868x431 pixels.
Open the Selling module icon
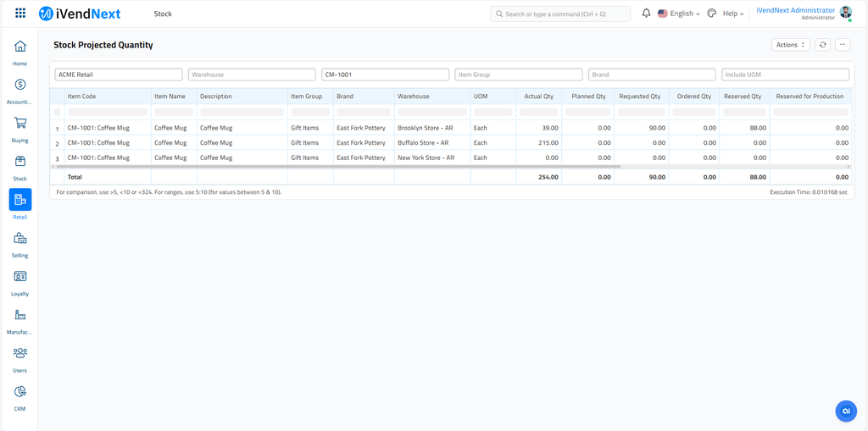click(x=19, y=239)
